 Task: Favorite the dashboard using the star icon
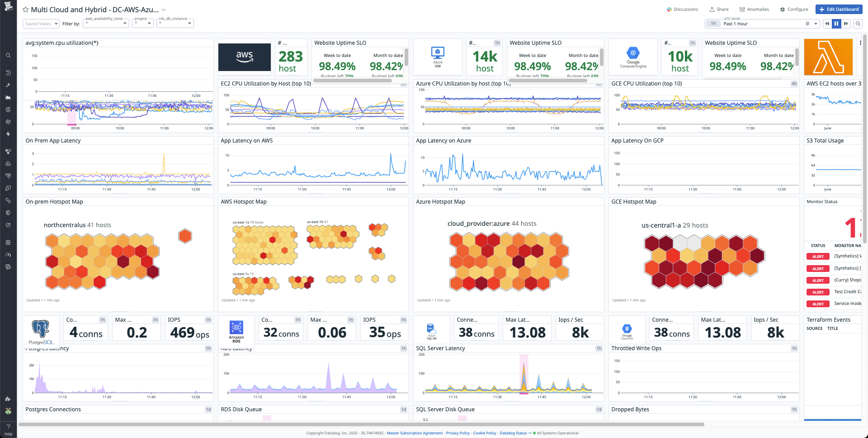[x=26, y=9]
